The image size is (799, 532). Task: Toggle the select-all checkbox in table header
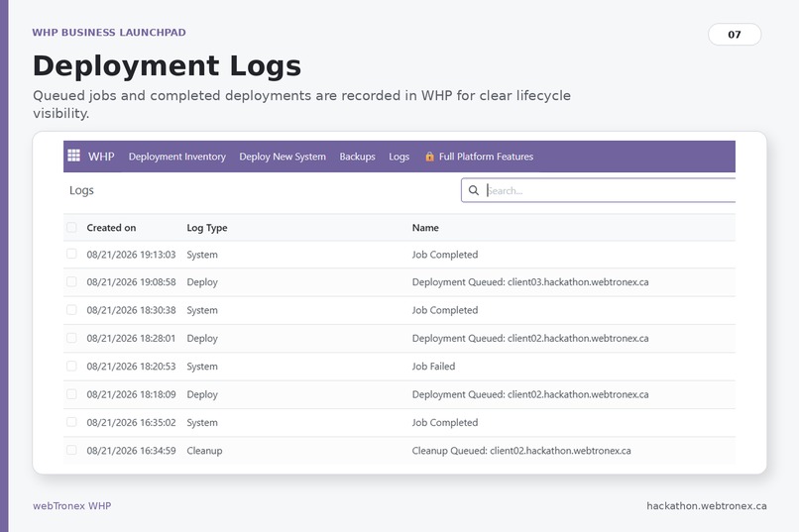71,227
